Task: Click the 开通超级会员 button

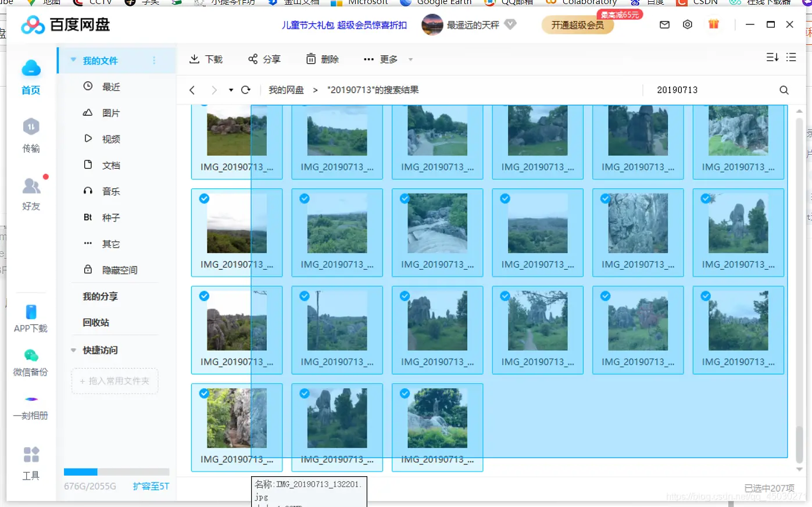Action: click(577, 26)
